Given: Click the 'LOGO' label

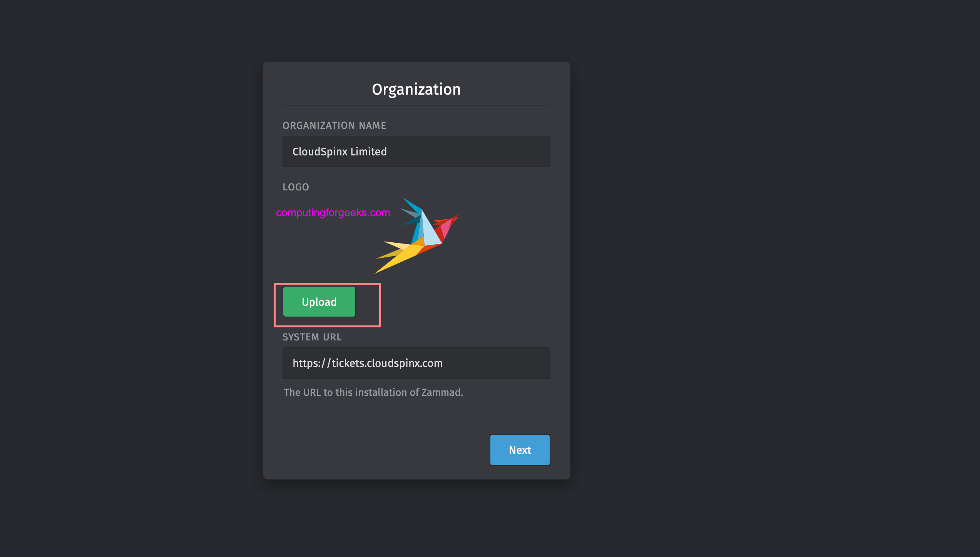Looking at the screenshot, I should click(296, 187).
